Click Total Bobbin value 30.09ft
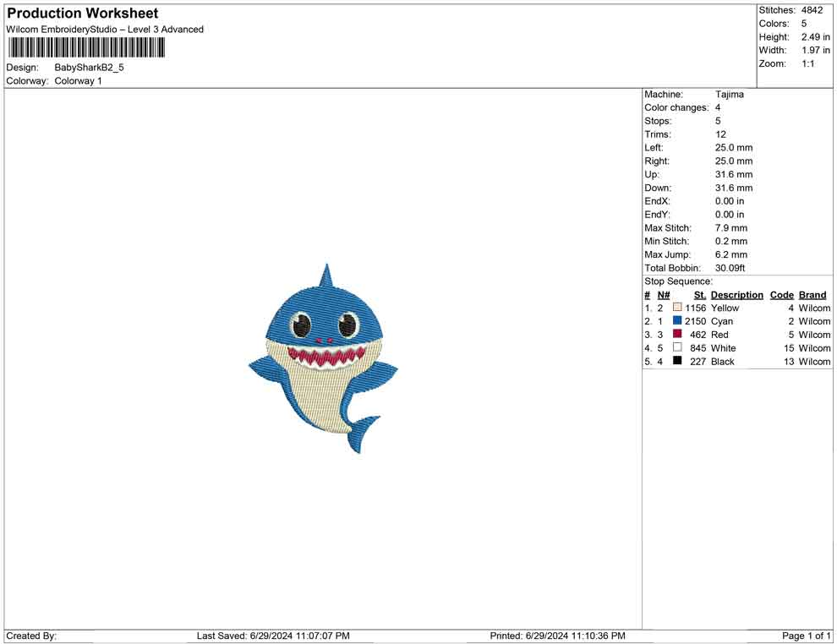This screenshot has height=644, width=837. (730, 268)
